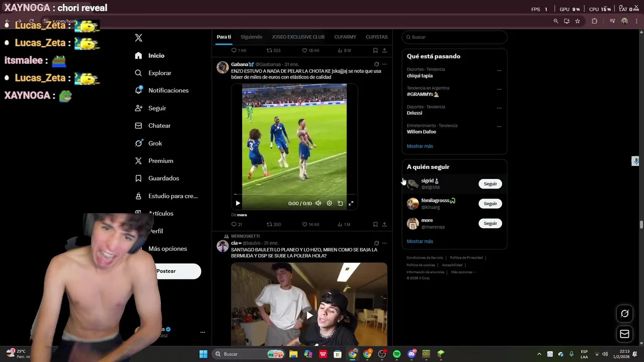The height and width of the screenshot is (362, 644).
Task: Open options for Willem Dafoe trend
Action: click(x=499, y=126)
